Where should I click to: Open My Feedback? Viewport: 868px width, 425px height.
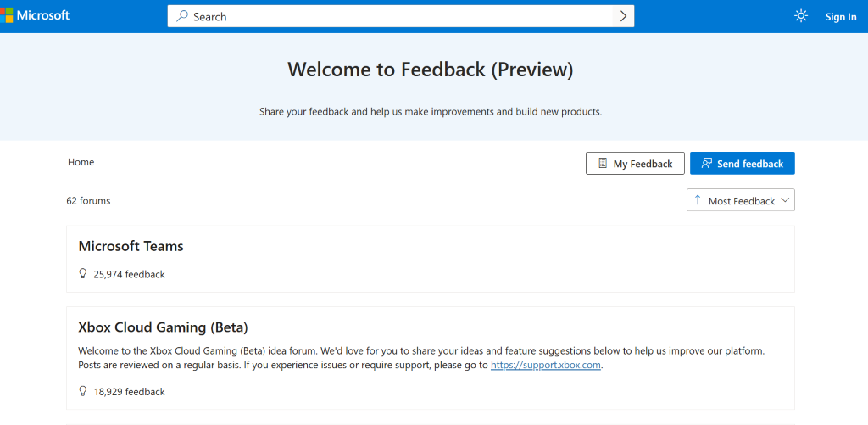635,164
